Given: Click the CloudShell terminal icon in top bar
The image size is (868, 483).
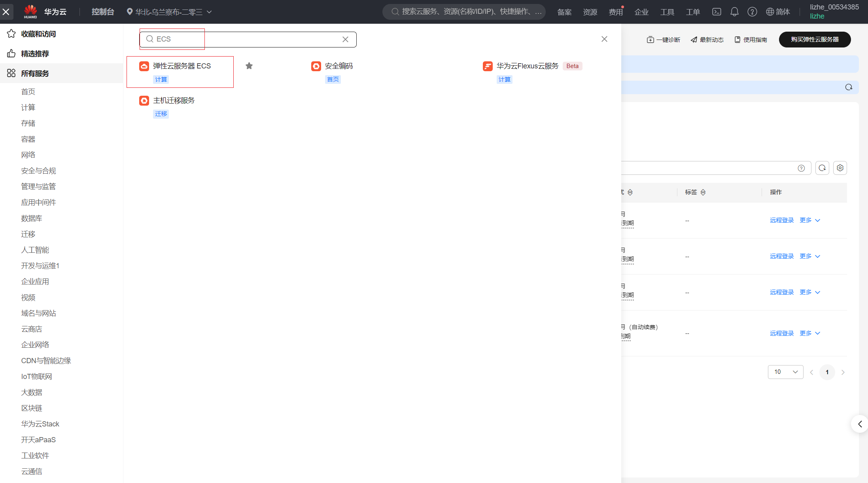Looking at the screenshot, I should (717, 12).
